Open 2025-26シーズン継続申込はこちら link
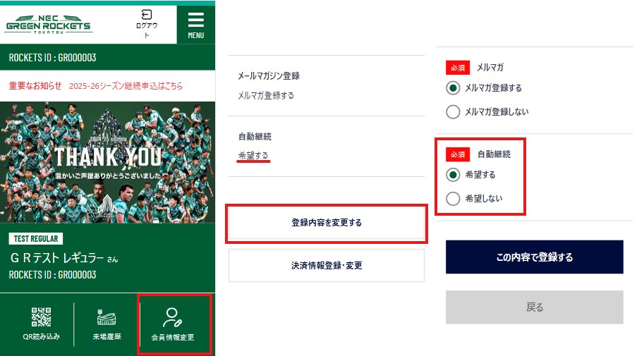The image size is (644, 356). (126, 86)
